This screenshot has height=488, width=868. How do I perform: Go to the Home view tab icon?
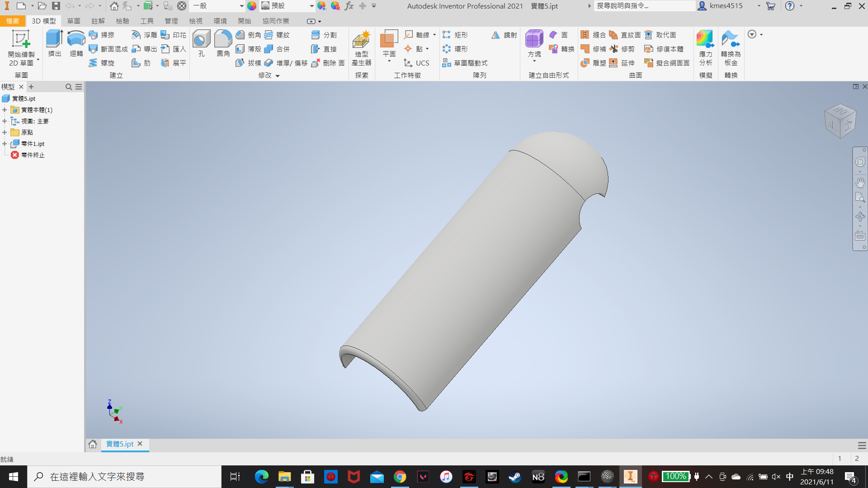pos(93,444)
